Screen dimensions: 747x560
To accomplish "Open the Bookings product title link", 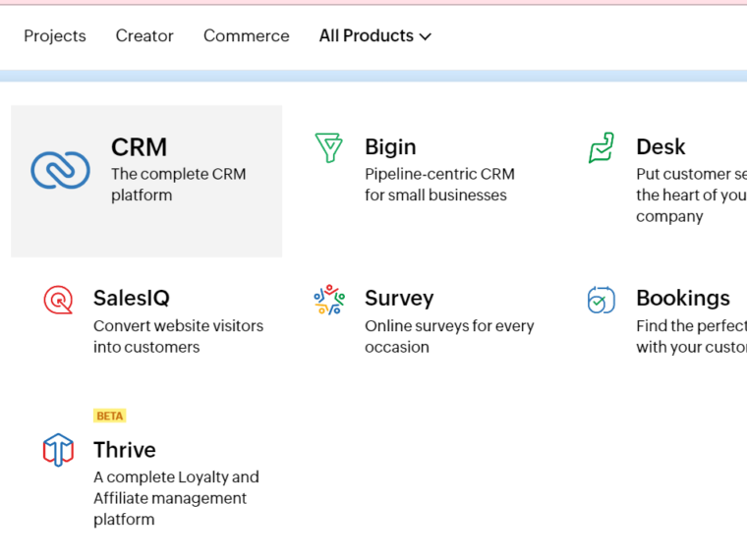I will tap(683, 299).
